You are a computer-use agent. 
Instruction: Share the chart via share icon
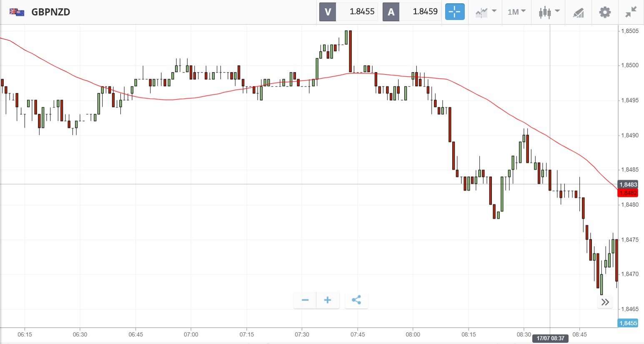pos(356,300)
